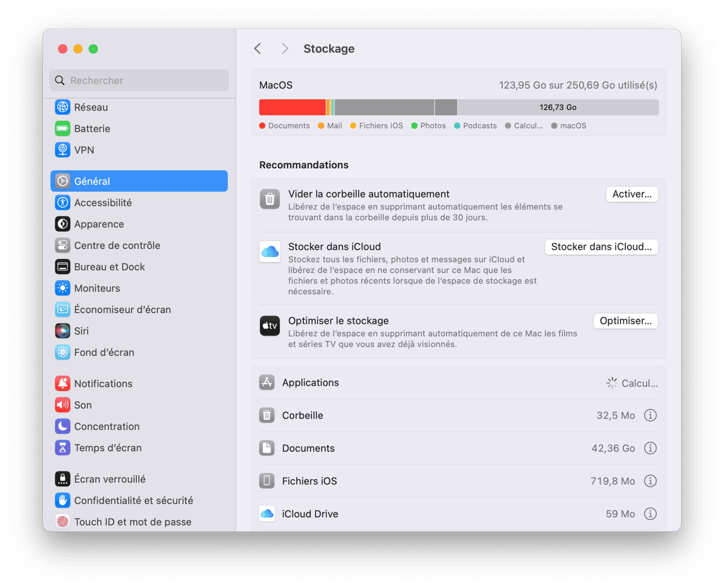
Task: Open the Notifications bell icon
Action: (x=63, y=384)
